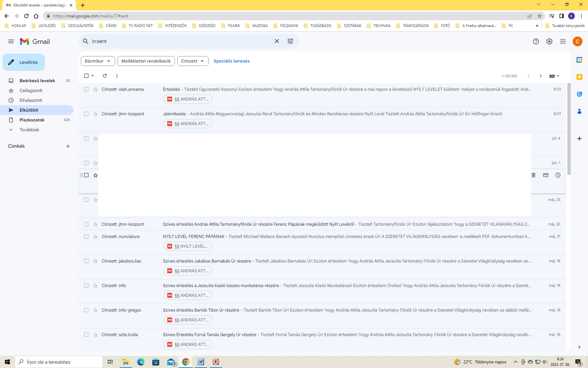Open the Gmail main menu hamburger
Screen dimensions: 588x368
[x=11, y=41]
